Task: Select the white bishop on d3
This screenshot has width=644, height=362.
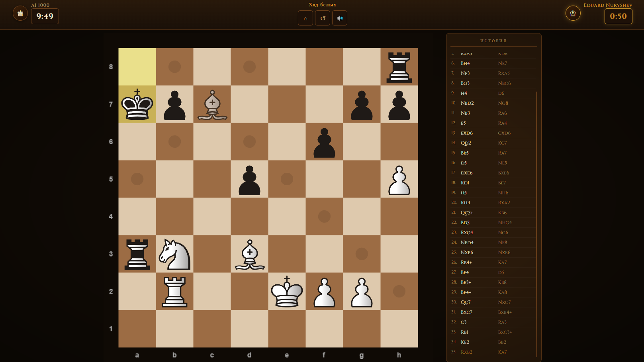Action: click(x=250, y=254)
